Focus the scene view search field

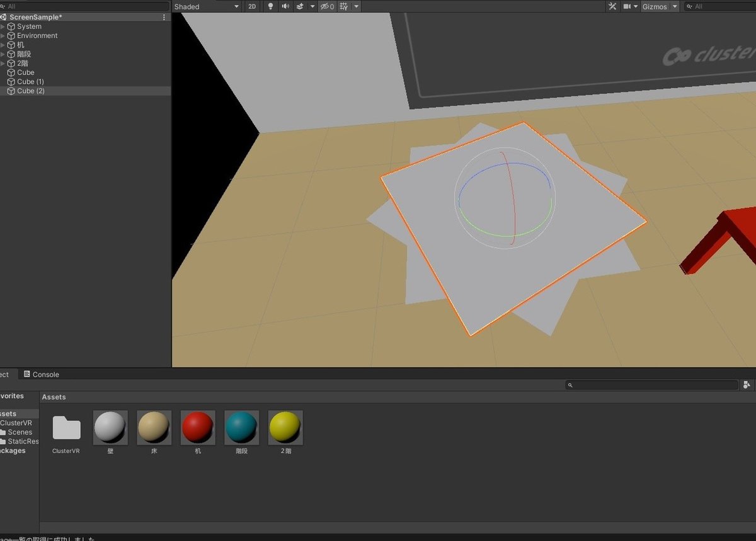pyautogui.click(x=719, y=6)
